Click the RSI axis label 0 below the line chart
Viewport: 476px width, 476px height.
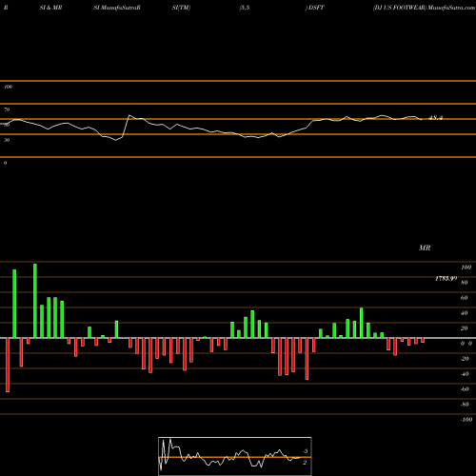click(5, 163)
